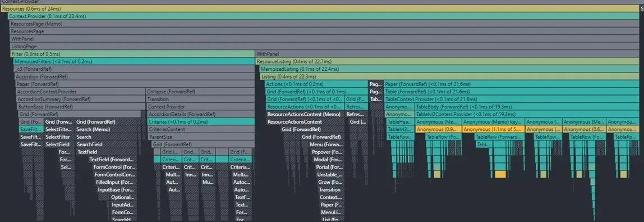Select the Anonymous (Memo) key... bar
Screen dimensions: 644x222
(x=493, y=122)
